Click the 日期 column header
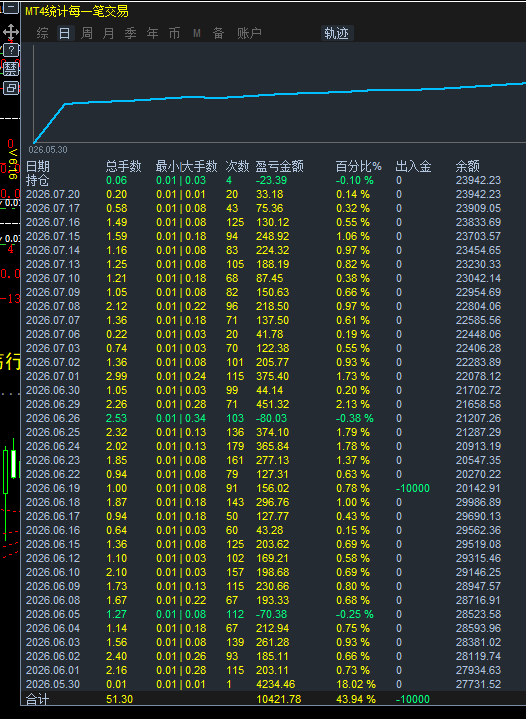The width and height of the screenshot is (526, 719). 38,166
